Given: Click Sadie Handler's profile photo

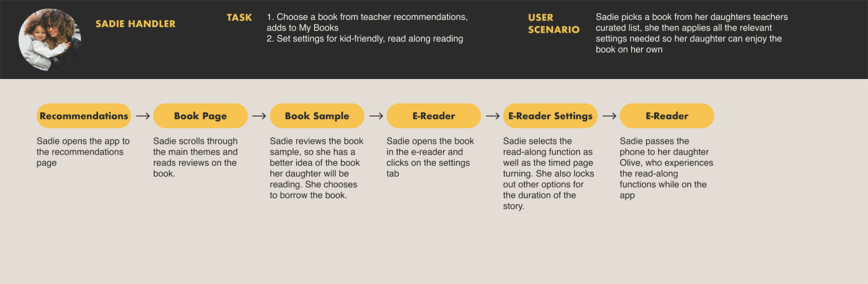Looking at the screenshot, I should 50,39.
